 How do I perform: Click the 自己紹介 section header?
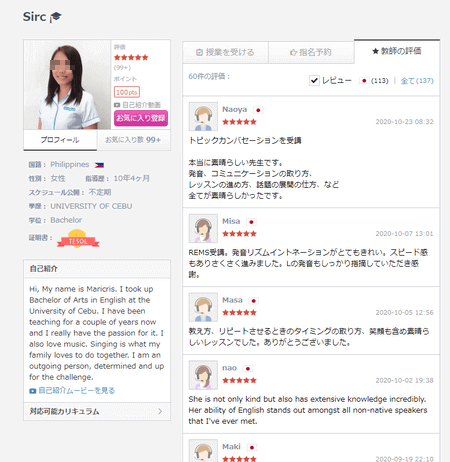coord(97,269)
